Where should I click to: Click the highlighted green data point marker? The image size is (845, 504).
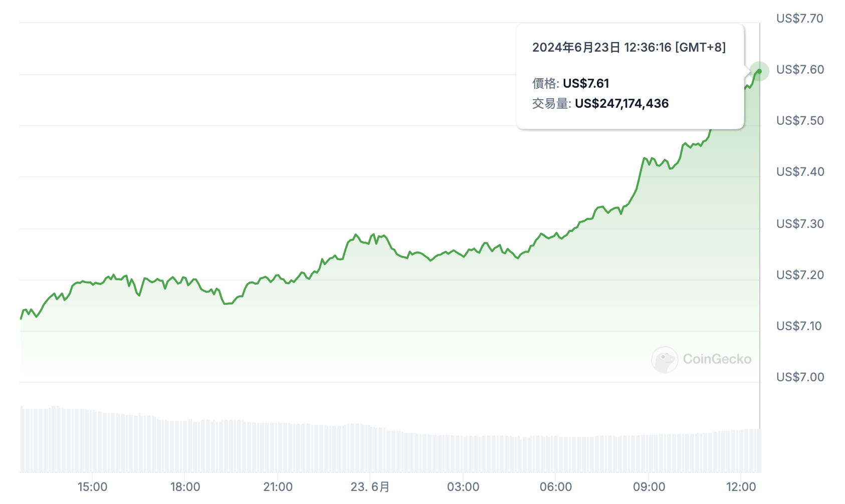(759, 71)
